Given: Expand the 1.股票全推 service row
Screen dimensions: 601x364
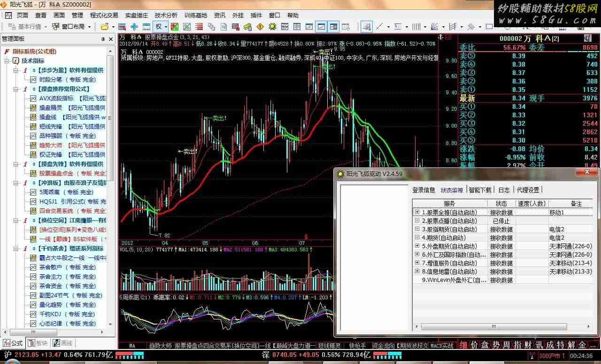Looking at the screenshot, I should point(417,212).
